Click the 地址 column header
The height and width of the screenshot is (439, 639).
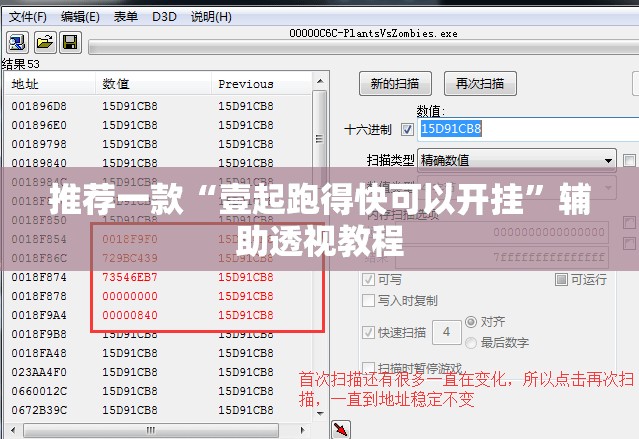(50, 84)
